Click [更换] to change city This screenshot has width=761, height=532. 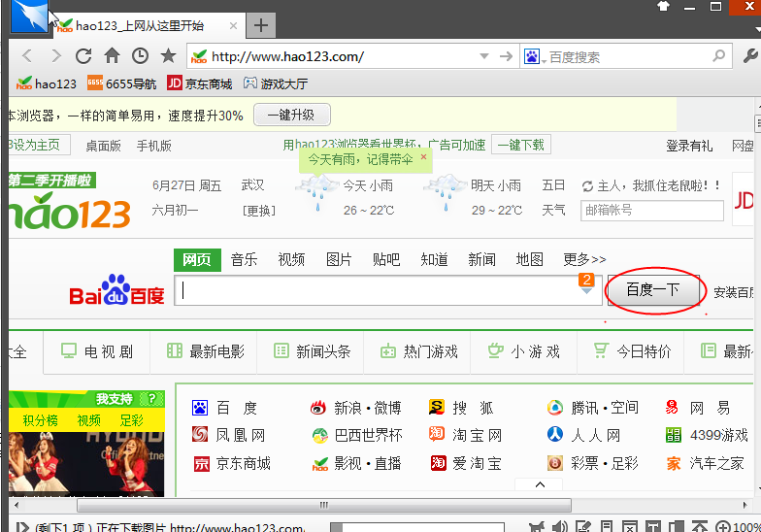click(259, 211)
